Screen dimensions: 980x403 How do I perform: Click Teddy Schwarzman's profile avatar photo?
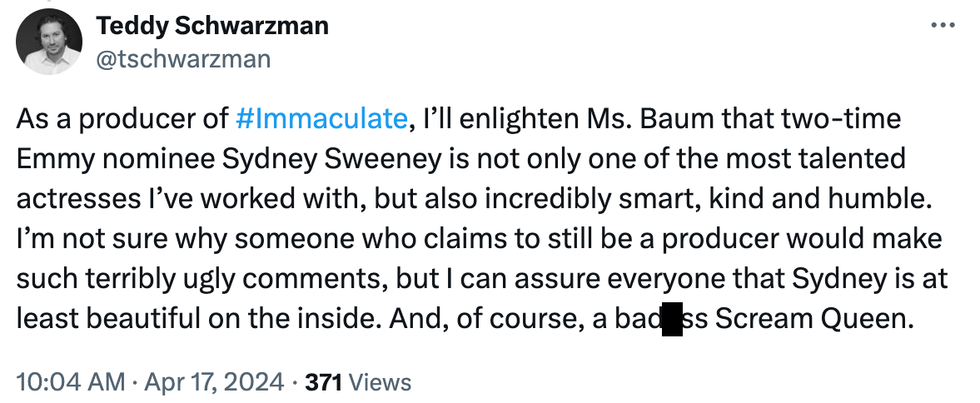(x=53, y=44)
